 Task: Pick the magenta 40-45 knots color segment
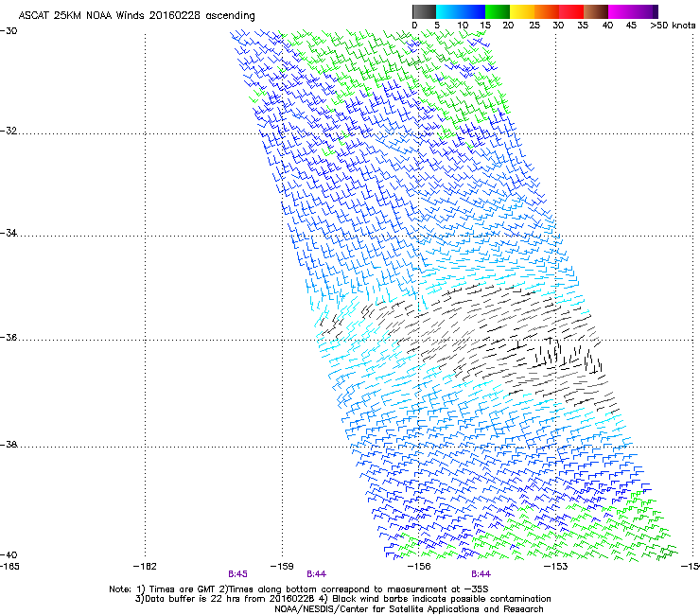(621, 11)
